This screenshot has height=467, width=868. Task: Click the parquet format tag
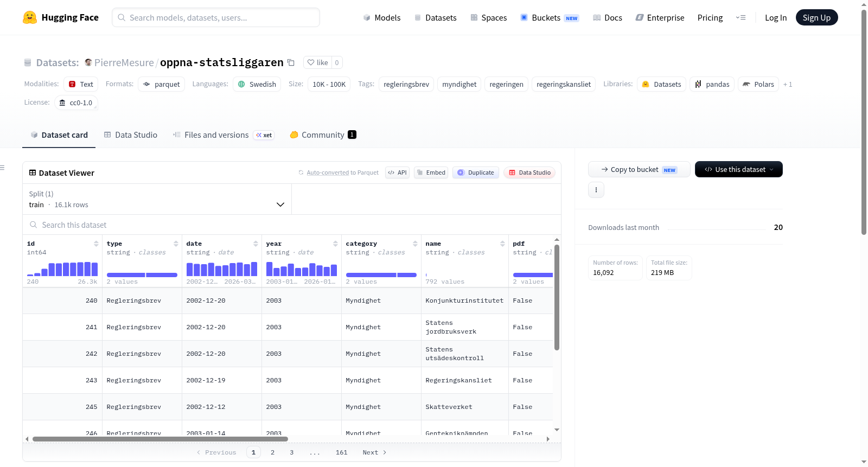coord(161,84)
